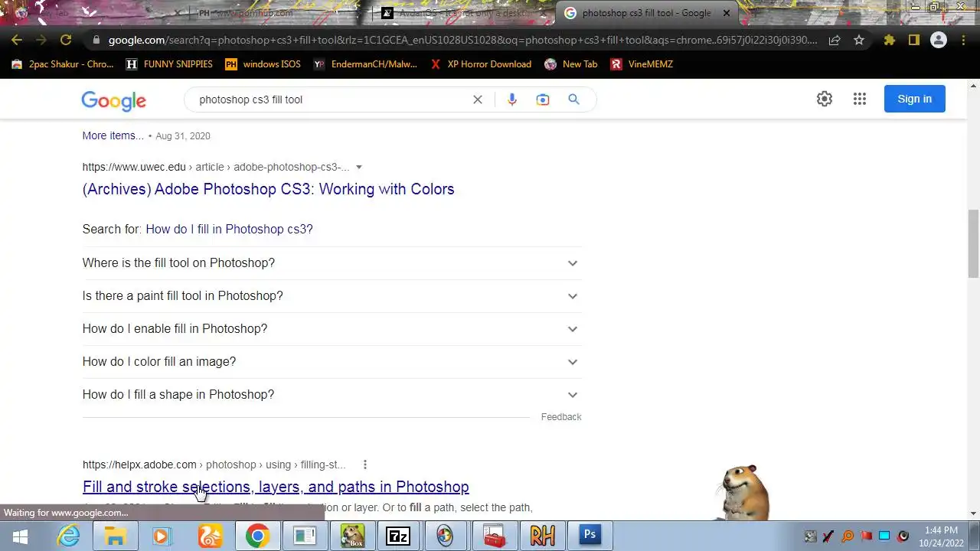Switch to the AvdanOS tab
The image size is (980, 551).
click(464, 13)
